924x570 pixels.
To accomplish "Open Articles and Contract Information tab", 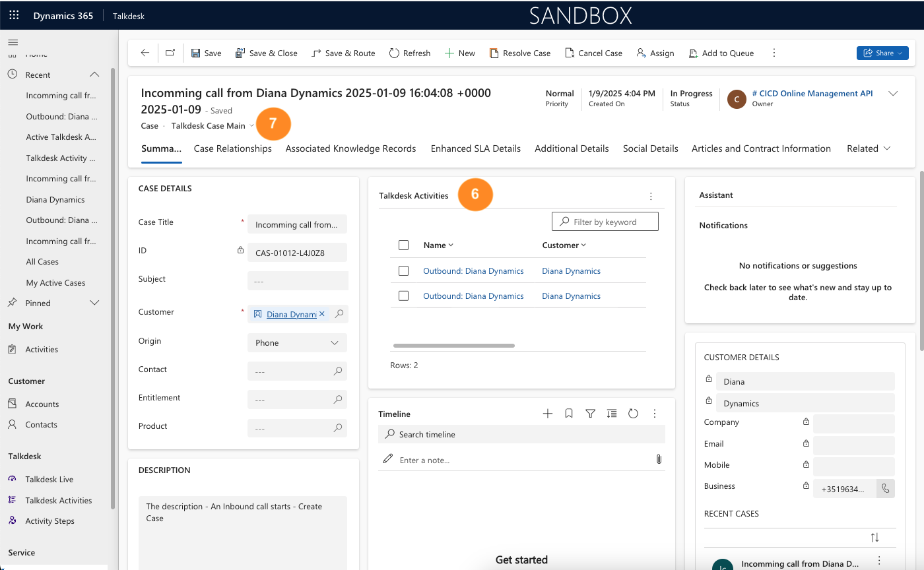I will point(761,148).
